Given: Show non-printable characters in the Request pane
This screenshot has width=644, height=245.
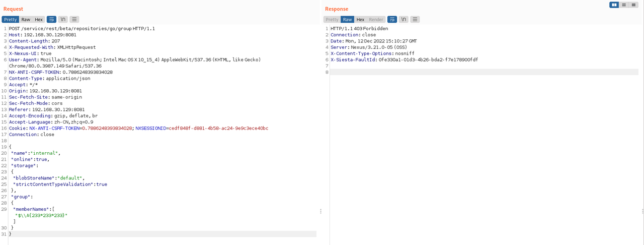Looking at the screenshot, I should pyautogui.click(x=63, y=20).
